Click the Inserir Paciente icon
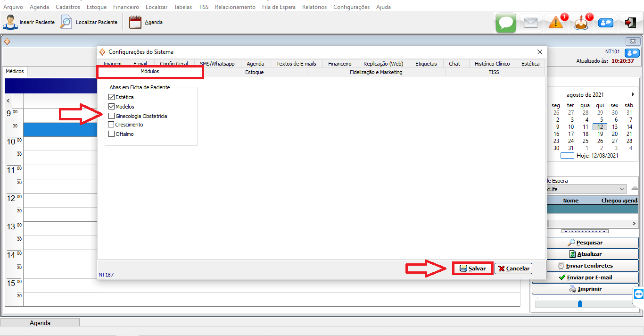This screenshot has height=336, width=644. (x=10, y=22)
